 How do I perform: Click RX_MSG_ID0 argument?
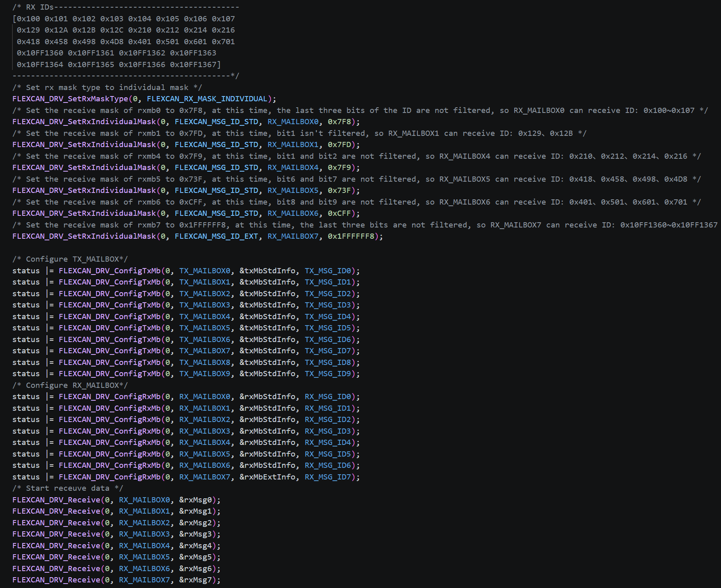coord(328,397)
